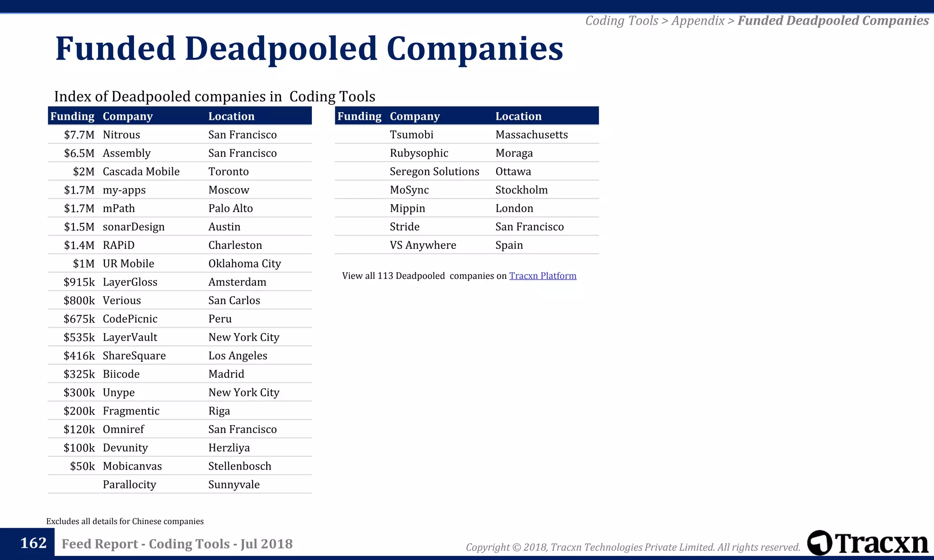
Task: Click the Coding Tools breadcrumb
Action: 622,21
